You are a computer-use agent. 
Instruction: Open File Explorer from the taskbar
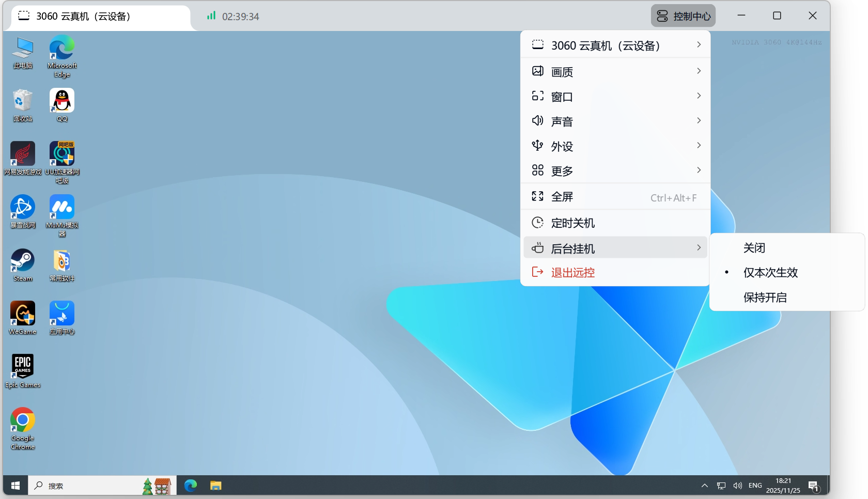pyautogui.click(x=215, y=486)
